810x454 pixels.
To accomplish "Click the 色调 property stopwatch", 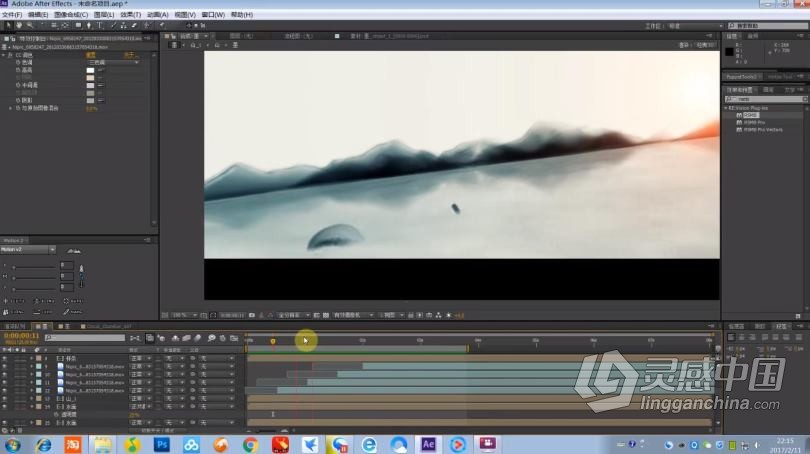I will [18, 62].
